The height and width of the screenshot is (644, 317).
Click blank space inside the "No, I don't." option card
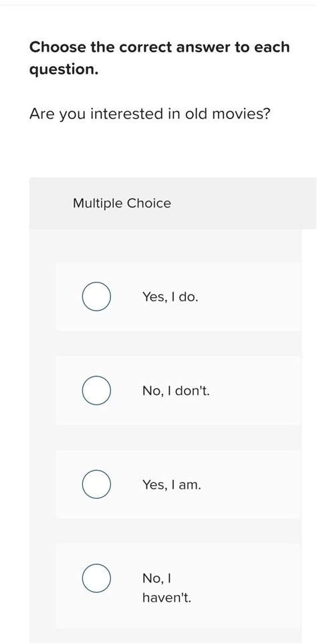pos(250,390)
